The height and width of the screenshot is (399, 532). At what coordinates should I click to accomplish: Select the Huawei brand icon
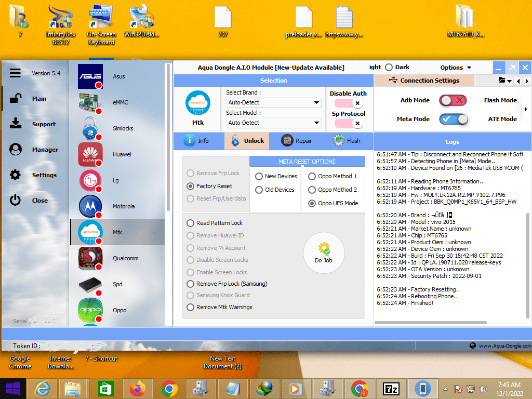[x=90, y=154]
